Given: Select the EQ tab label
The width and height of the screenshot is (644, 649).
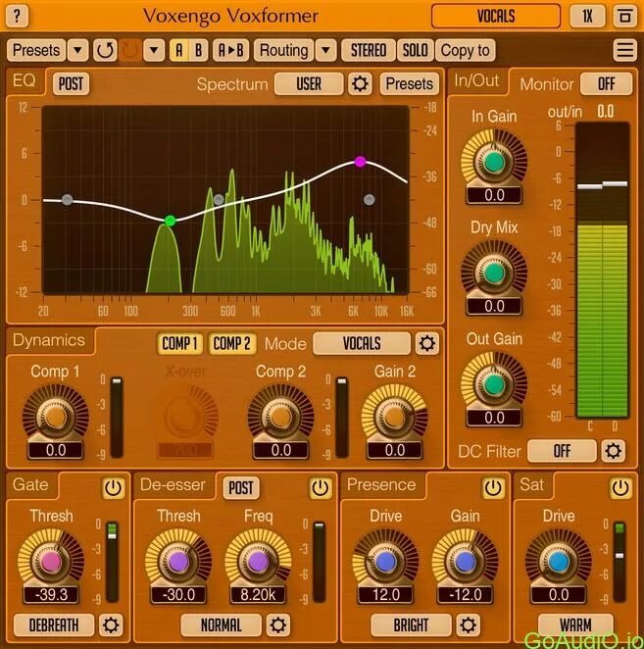Looking at the screenshot, I should (x=24, y=80).
